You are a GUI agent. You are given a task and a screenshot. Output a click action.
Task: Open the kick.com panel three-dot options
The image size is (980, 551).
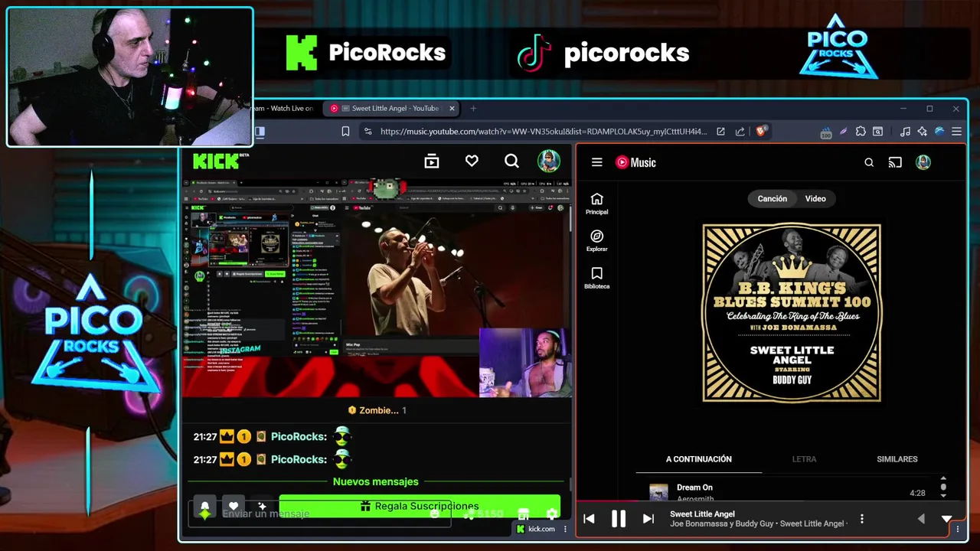click(566, 529)
